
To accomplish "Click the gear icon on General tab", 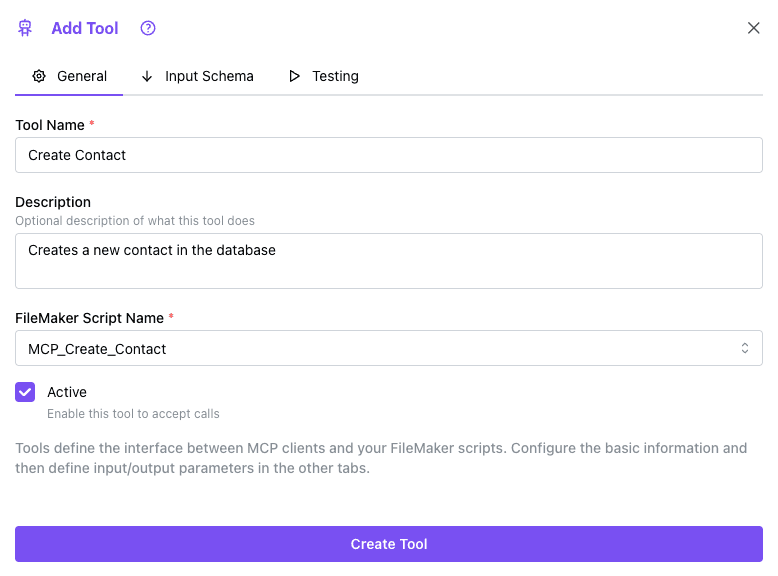I will pyautogui.click(x=39, y=76).
